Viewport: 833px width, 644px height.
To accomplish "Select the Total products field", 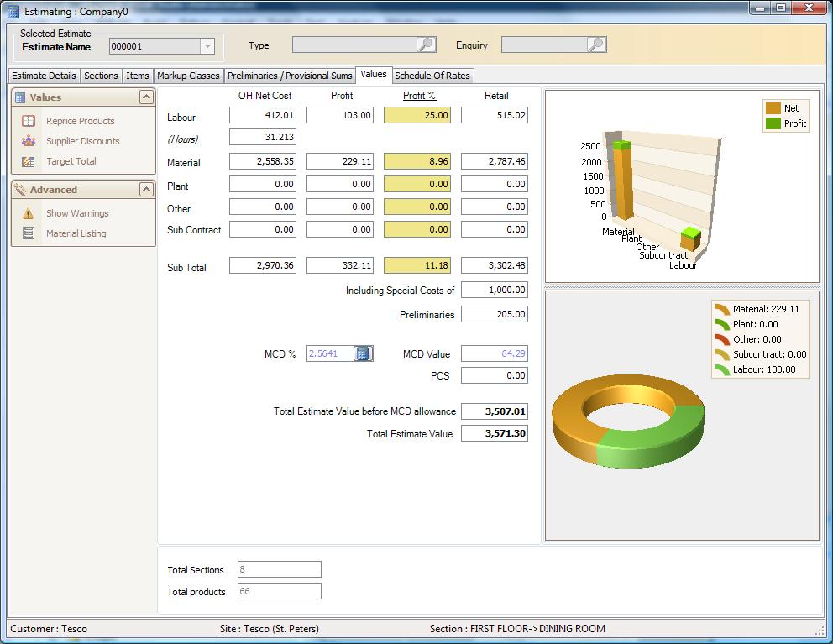I will pos(277,591).
